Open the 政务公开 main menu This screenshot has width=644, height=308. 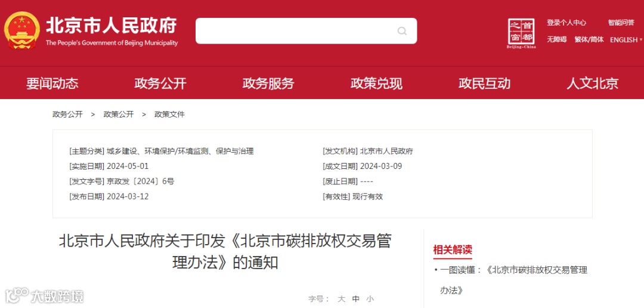pyautogui.click(x=160, y=84)
